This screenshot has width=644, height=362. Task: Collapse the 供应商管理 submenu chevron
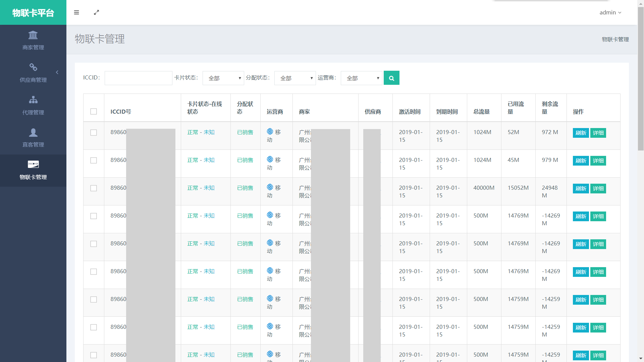click(x=57, y=72)
